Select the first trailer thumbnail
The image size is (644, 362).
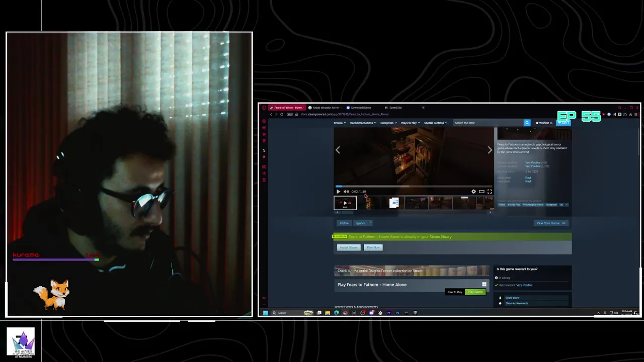pyautogui.click(x=345, y=203)
